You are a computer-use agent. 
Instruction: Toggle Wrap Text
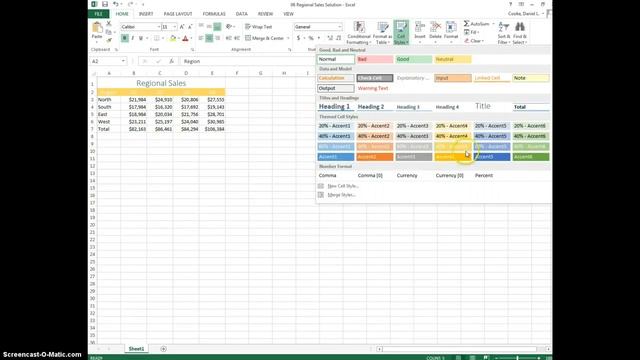coord(259,27)
